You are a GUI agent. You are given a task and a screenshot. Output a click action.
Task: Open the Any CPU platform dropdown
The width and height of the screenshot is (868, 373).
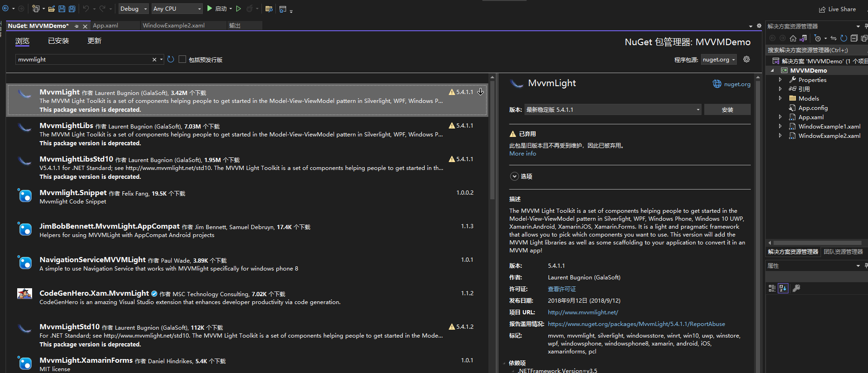tap(177, 8)
